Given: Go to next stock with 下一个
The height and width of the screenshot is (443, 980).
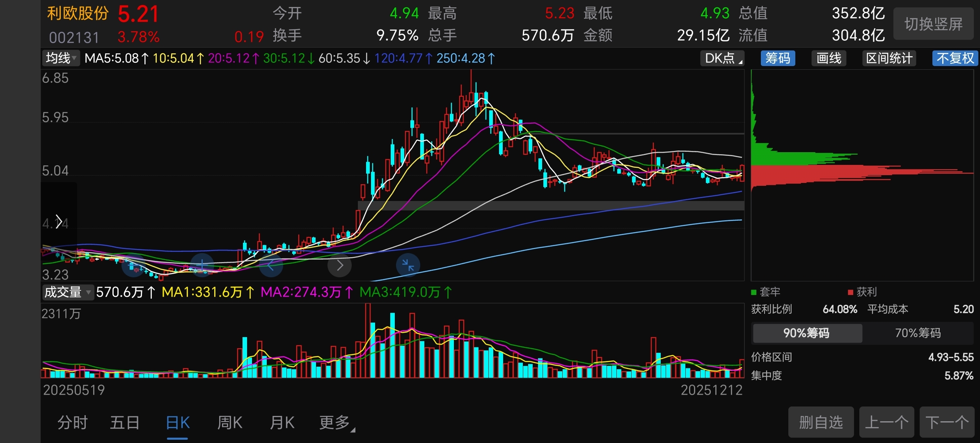Looking at the screenshot, I should 947,422.
